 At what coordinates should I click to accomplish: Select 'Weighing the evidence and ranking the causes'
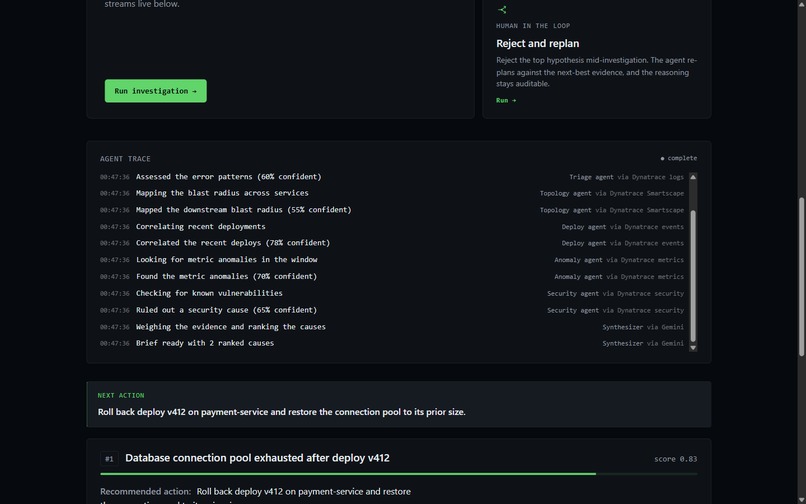point(230,327)
